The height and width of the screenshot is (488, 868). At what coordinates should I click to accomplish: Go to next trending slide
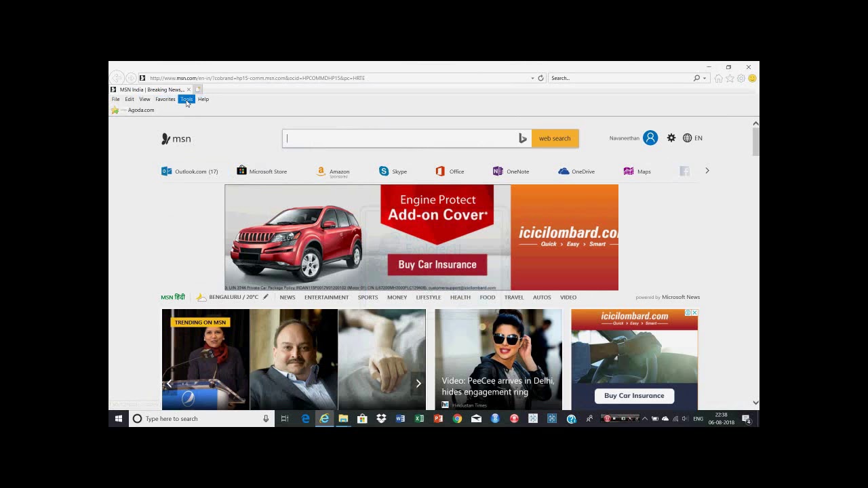(x=418, y=384)
